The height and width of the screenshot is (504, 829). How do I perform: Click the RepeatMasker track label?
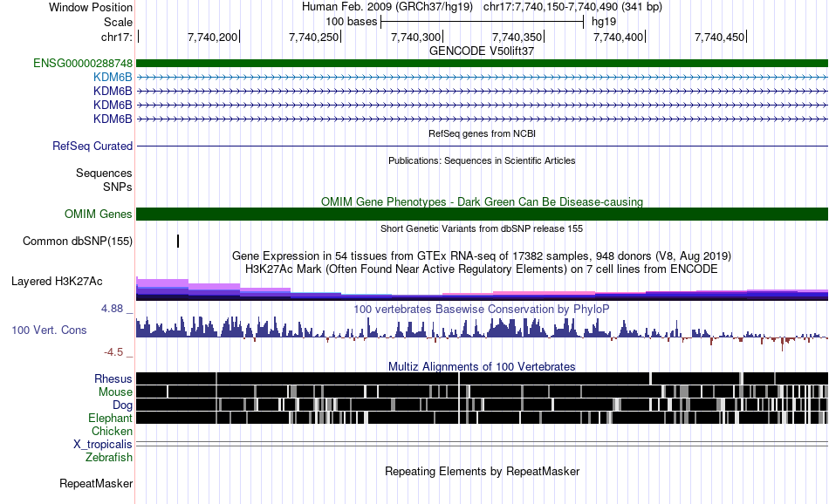pos(96,483)
